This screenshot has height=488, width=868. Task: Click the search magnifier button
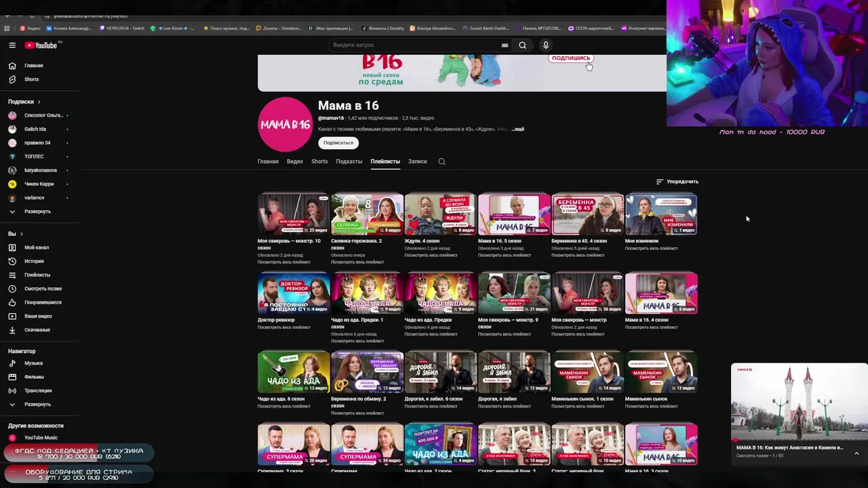(x=522, y=45)
